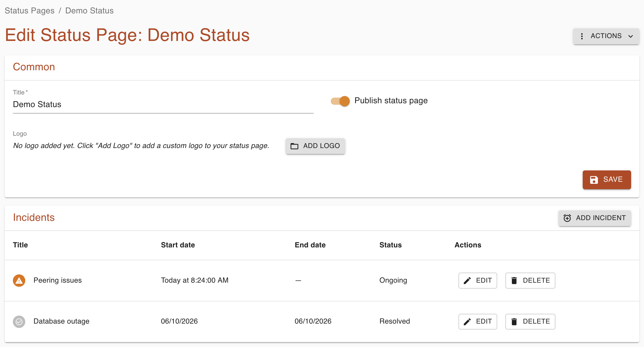Click the Incidents section heading
644x347 pixels.
coord(34,218)
